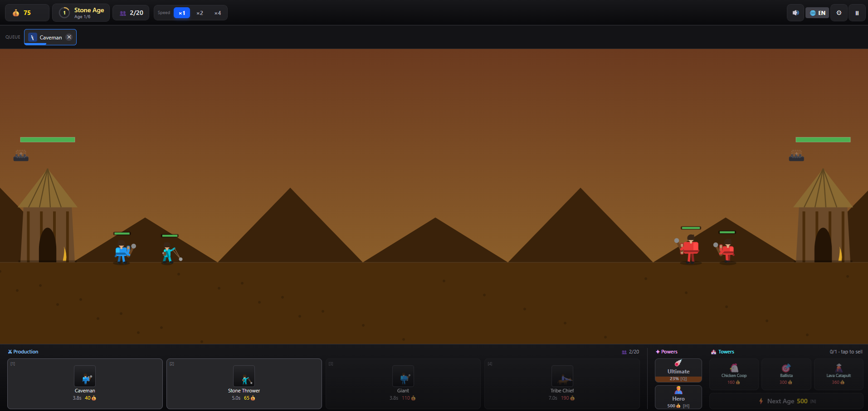
Task: Click the Powers section header
Action: 667,352
